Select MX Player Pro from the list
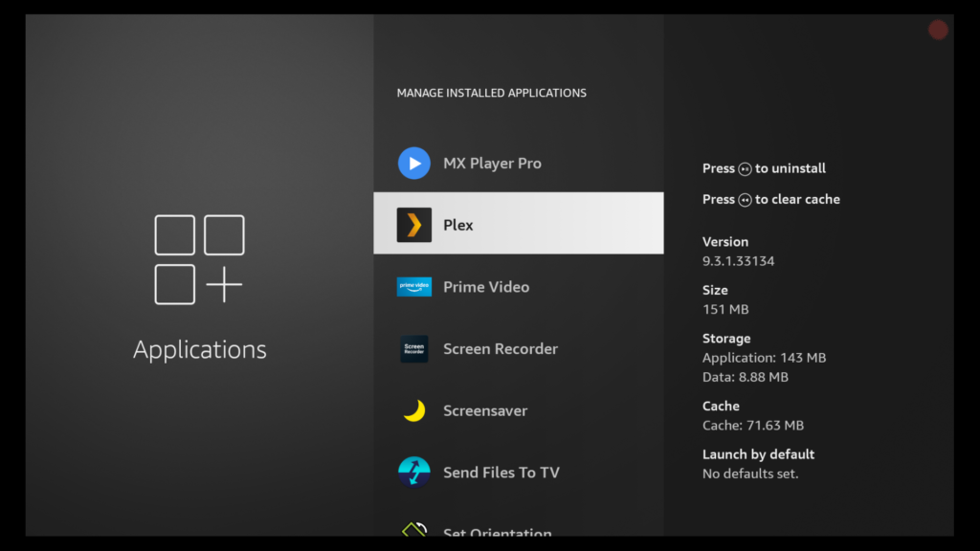This screenshot has width=980, height=551. click(492, 164)
